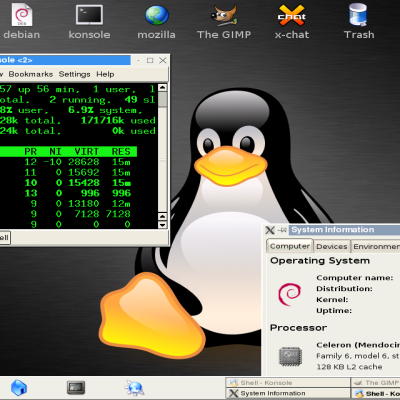The width and height of the screenshot is (400, 400).
Task: Click the Shell - Konsole taskbar entry
Action: (x=288, y=383)
